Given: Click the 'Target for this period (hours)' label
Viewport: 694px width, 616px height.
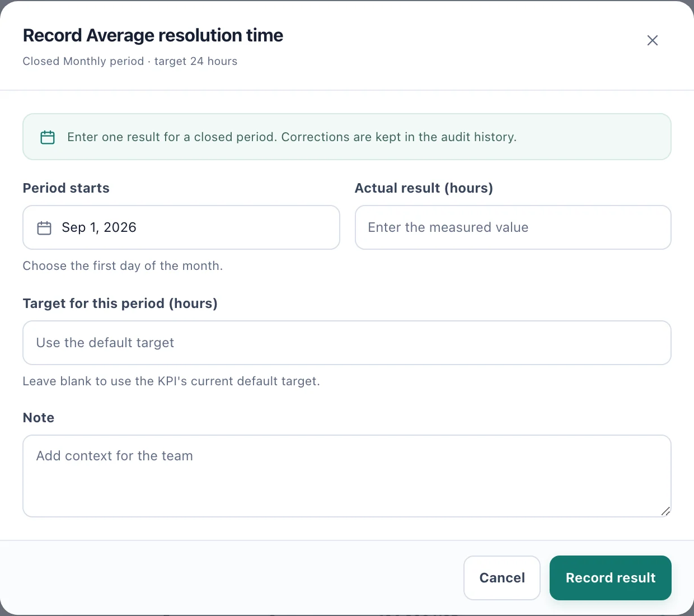Looking at the screenshot, I should [x=120, y=304].
